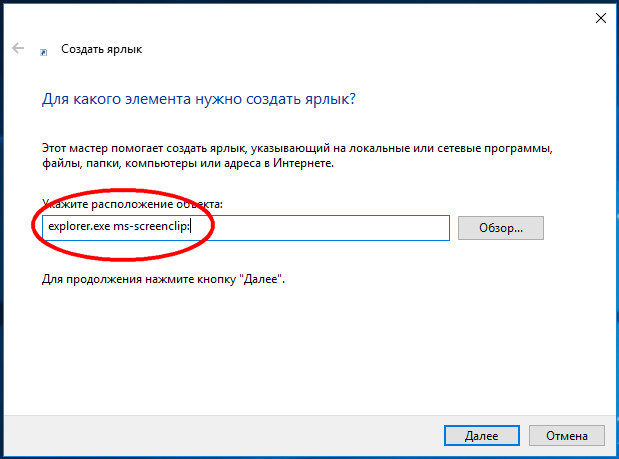Click the shortcut wizard icon beside the title
Image resolution: width=619 pixels, height=459 pixels.
[x=43, y=52]
